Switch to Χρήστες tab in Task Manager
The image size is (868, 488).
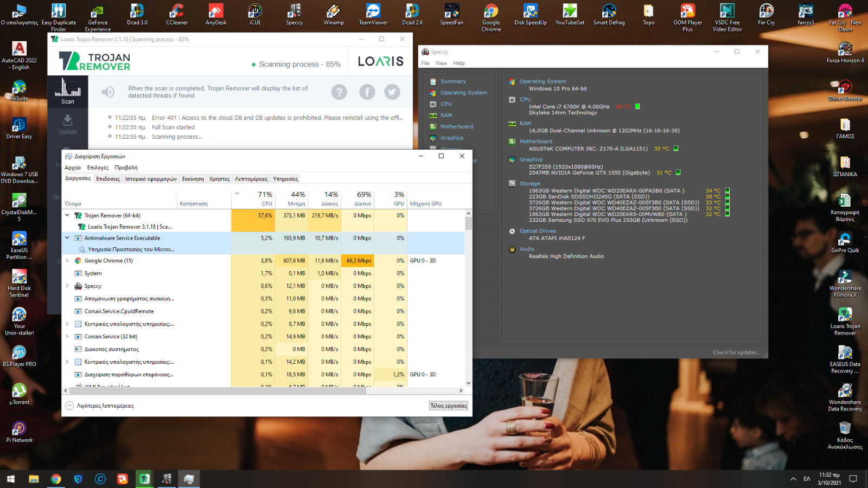(220, 179)
